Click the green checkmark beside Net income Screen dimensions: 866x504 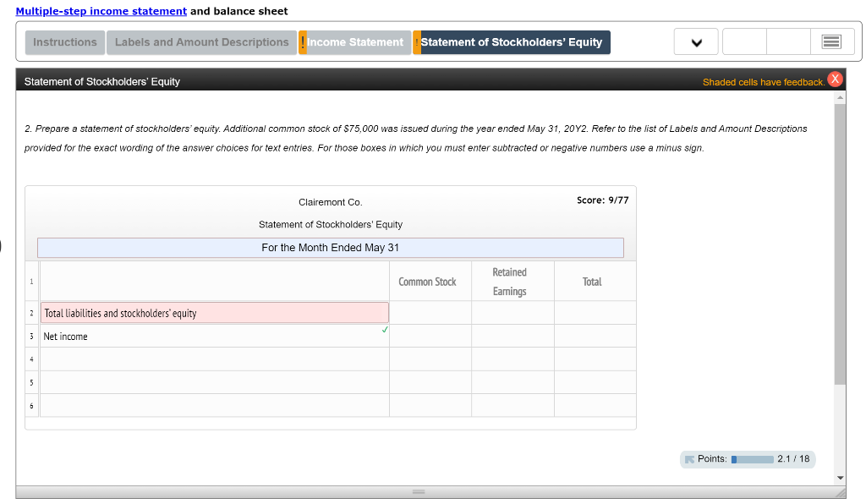coord(385,330)
